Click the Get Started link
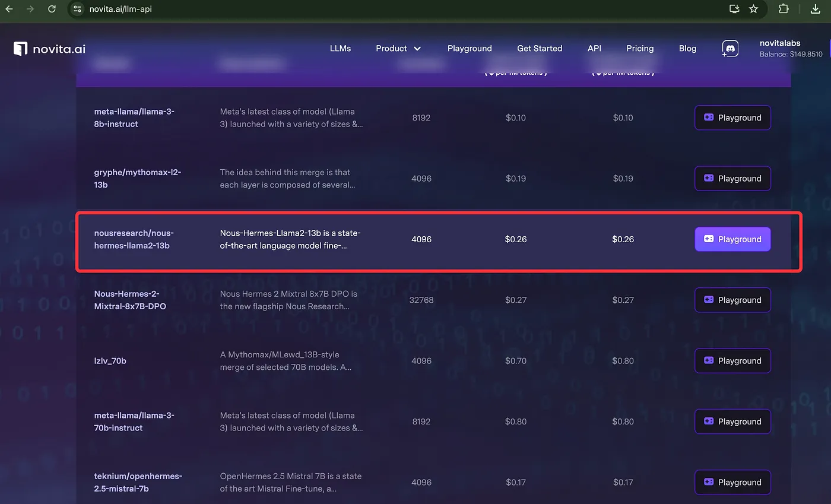 coord(540,49)
